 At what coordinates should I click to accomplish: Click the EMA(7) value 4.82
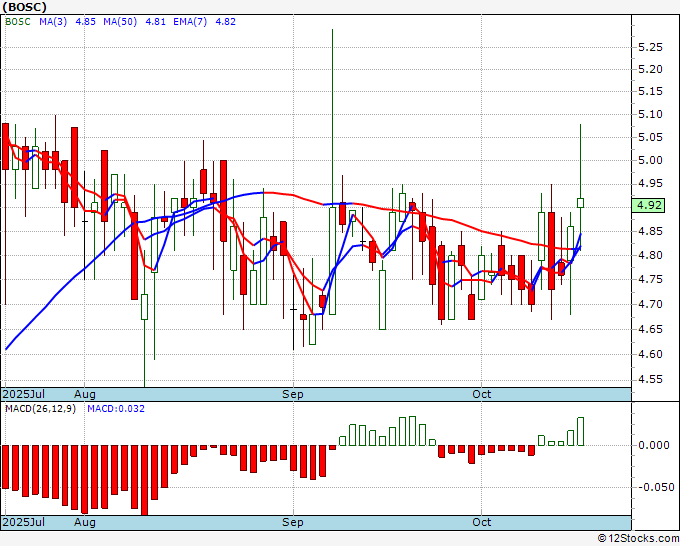(226, 22)
